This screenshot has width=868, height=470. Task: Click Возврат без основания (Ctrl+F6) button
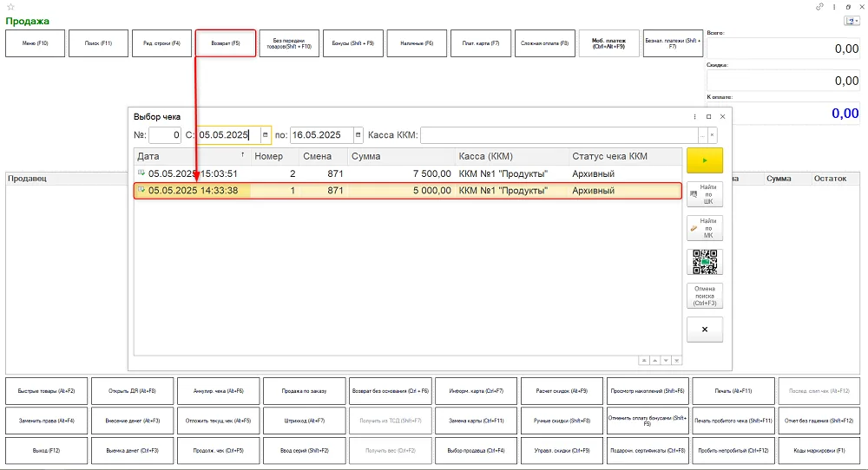click(x=391, y=391)
